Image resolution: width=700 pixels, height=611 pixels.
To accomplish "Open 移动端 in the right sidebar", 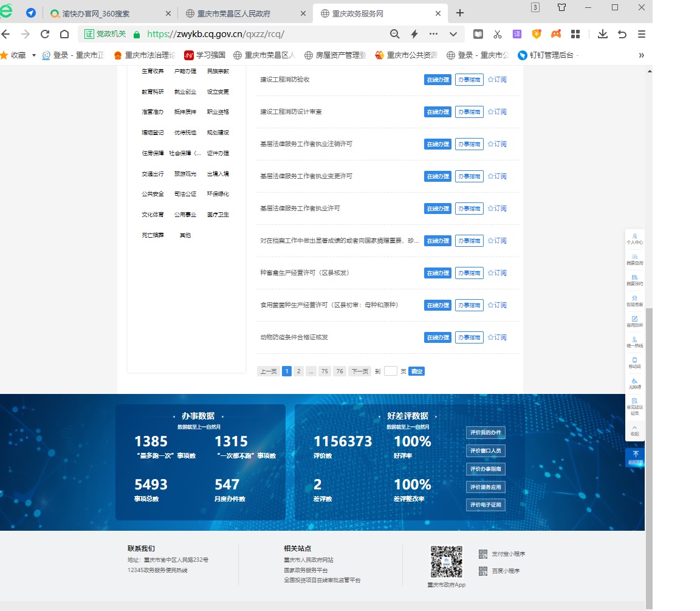I will (x=635, y=363).
